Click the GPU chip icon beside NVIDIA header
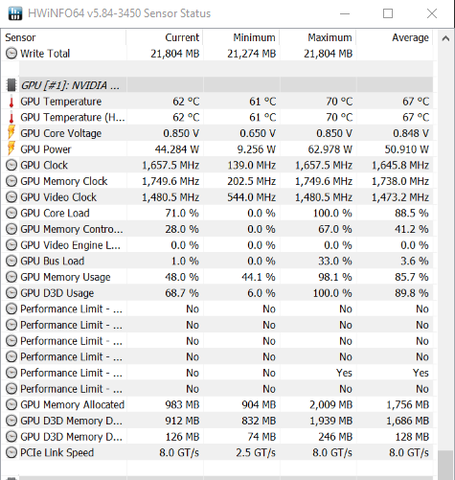The width and height of the screenshot is (455, 480). click(x=11, y=85)
